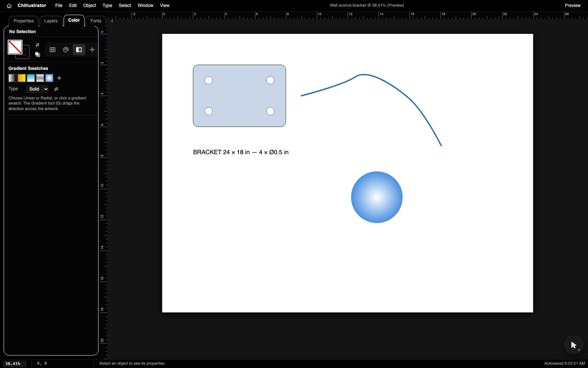This screenshot has height=368, width=588.
Task: Open the Object menu
Action: [x=90, y=6]
